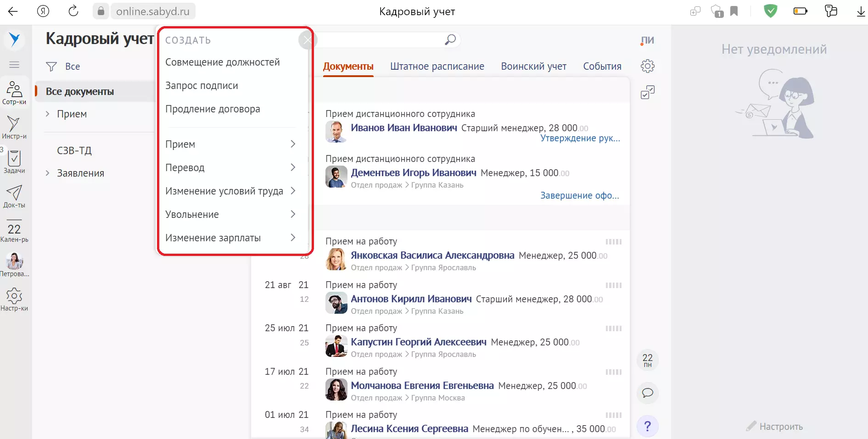Image resolution: width=868 pixels, height=439 pixels.
Task: Open Иванов Иван Иванович document
Action: (x=404, y=128)
